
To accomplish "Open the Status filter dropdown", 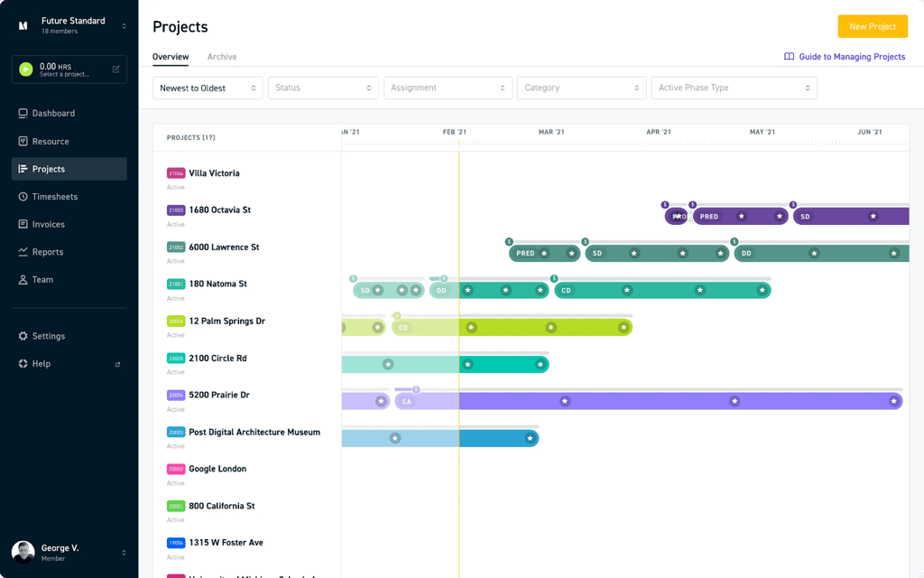I will 323,88.
